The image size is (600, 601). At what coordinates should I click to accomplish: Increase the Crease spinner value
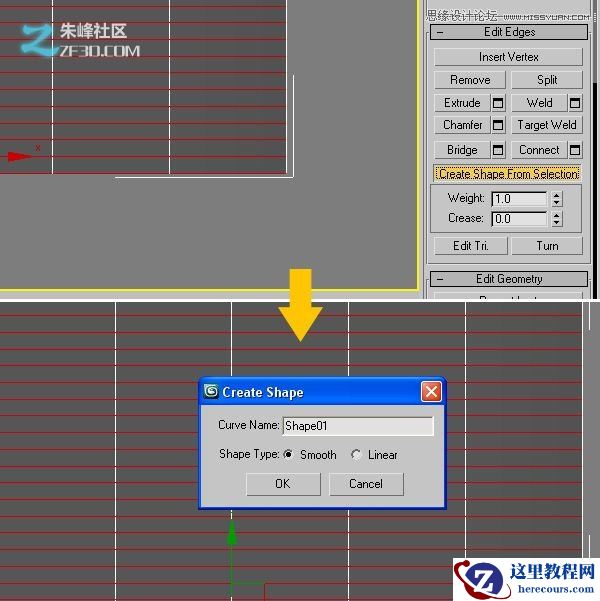coord(557,215)
